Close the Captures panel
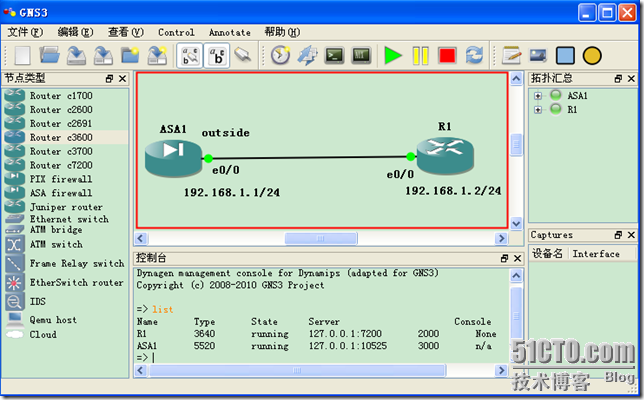644x400 pixels. [x=632, y=235]
